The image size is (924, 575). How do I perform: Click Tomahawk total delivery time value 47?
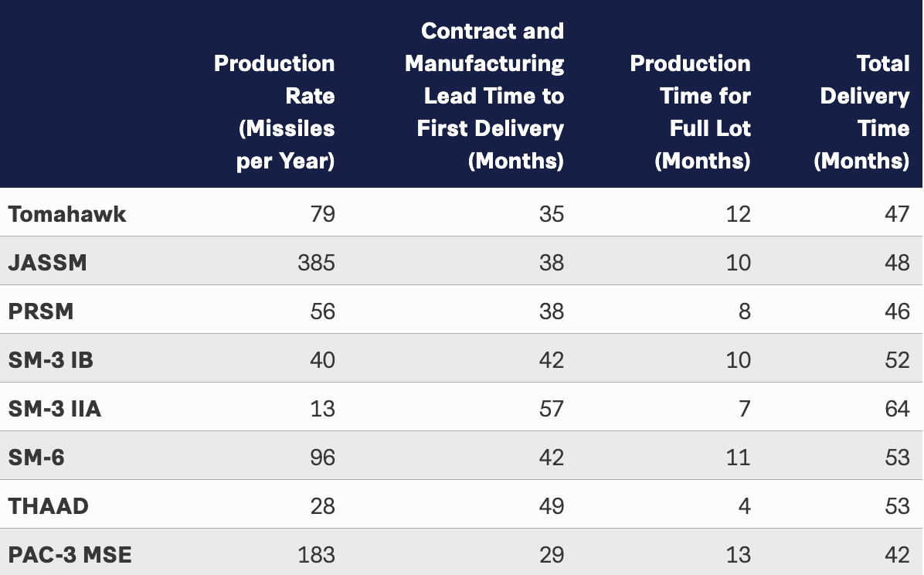(898, 214)
